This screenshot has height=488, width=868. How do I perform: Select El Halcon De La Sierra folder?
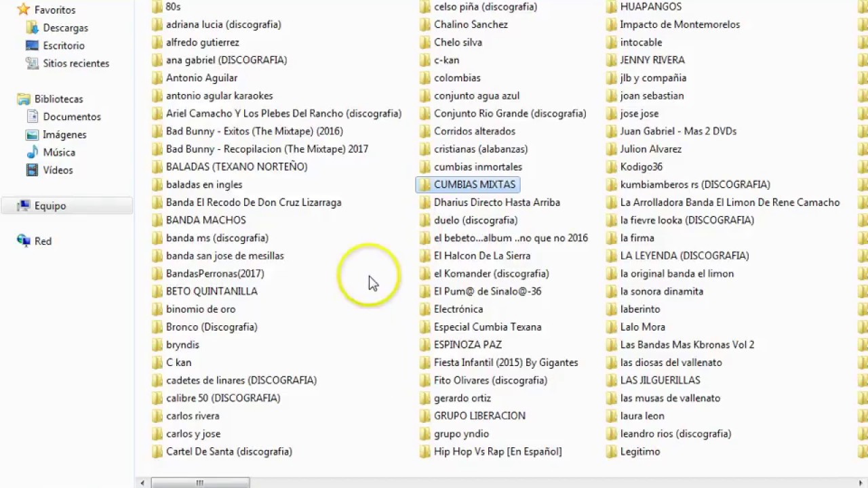(x=482, y=256)
